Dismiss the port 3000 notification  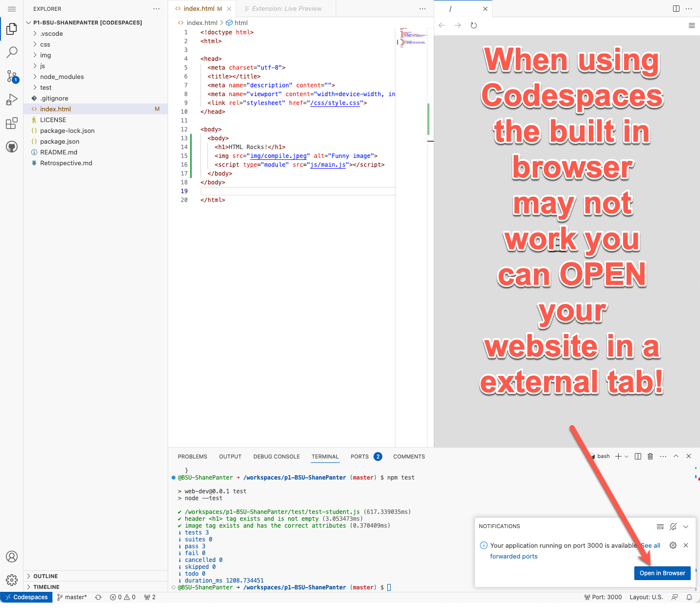(686, 545)
